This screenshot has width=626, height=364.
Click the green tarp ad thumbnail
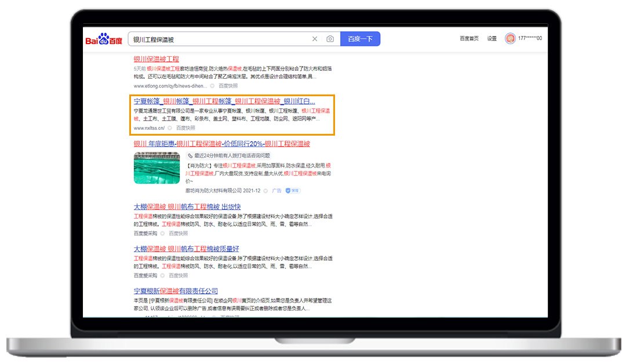point(156,168)
